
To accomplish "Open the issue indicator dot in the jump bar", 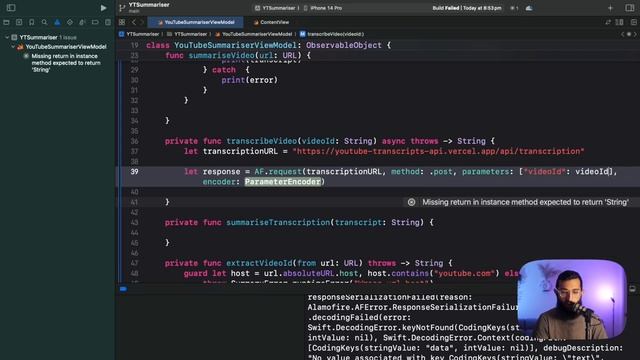I will coord(629,34).
